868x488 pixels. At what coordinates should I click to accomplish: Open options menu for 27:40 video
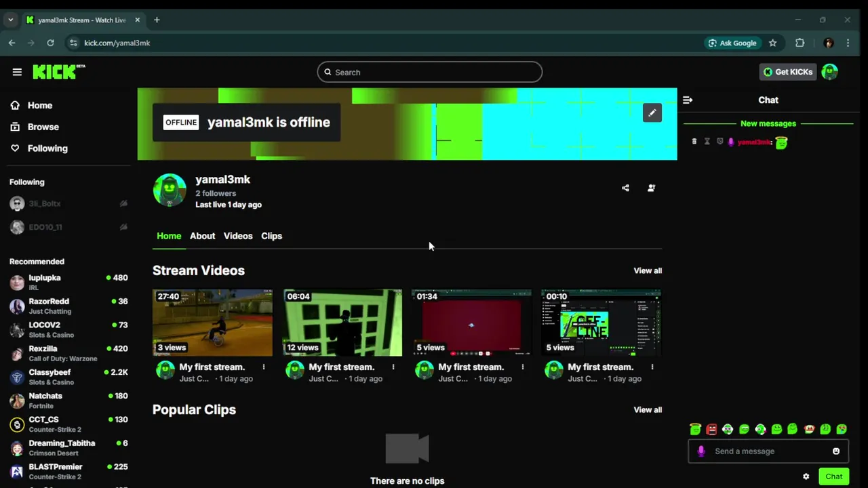pos(264,367)
